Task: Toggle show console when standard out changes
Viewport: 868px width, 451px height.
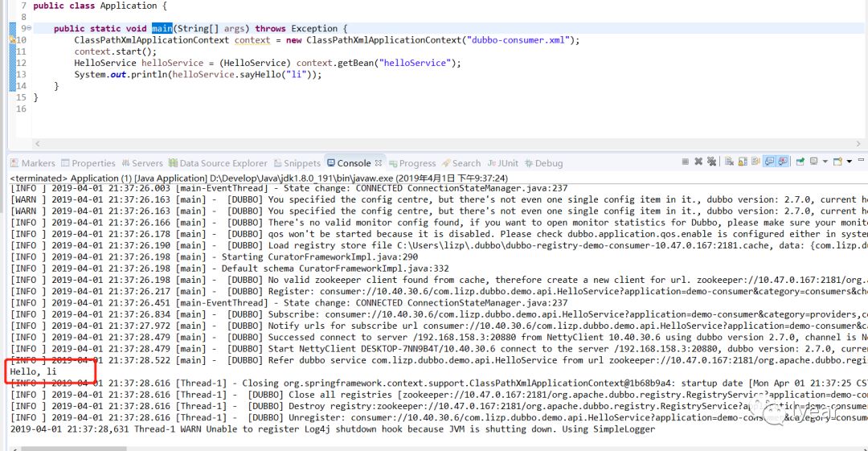Action: (769, 162)
